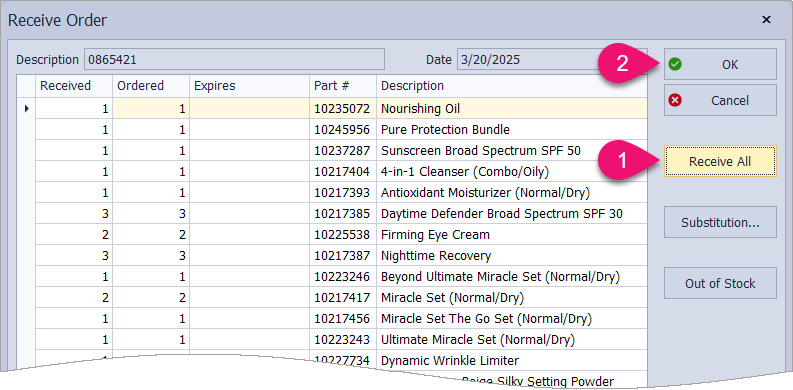Focus the Description field containing 0865421
Image resolution: width=793 pixels, height=390 pixels.
click(x=234, y=59)
